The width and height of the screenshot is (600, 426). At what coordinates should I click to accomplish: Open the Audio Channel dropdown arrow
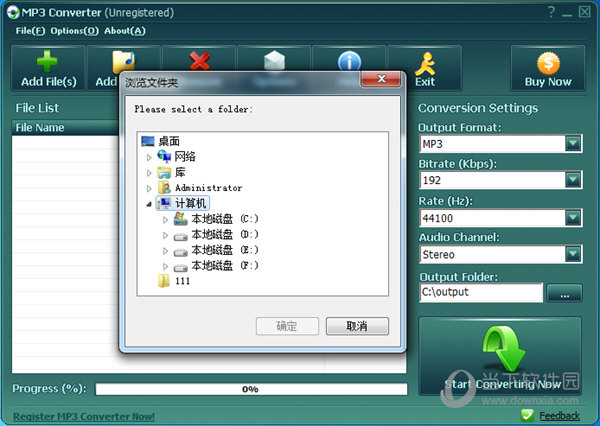[x=573, y=254]
